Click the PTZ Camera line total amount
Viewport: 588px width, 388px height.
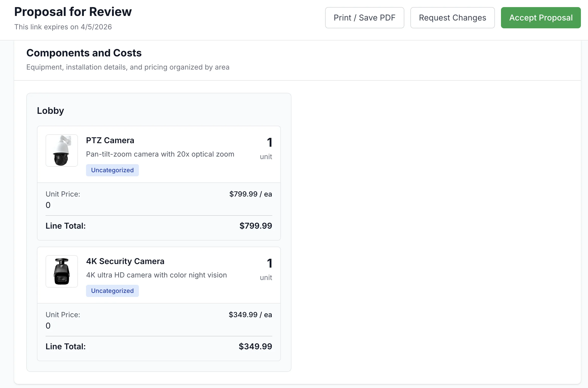[x=256, y=226]
